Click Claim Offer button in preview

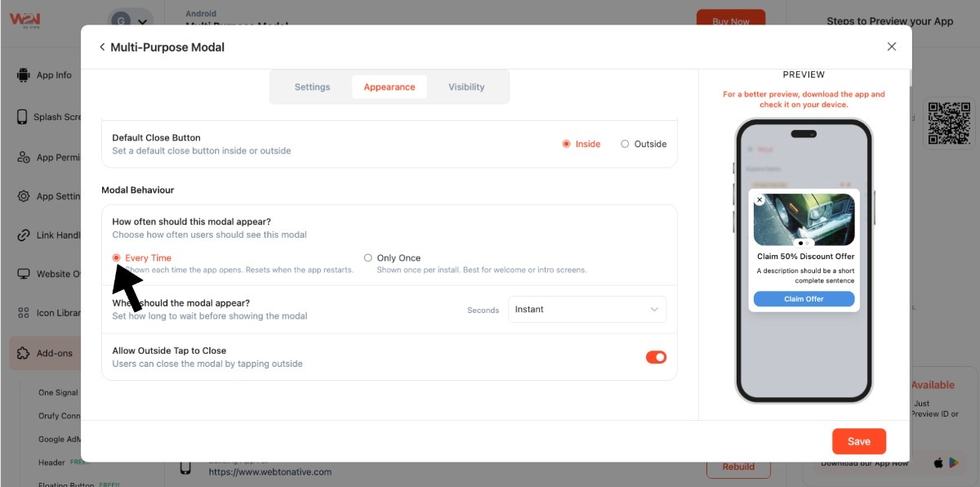click(x=804, y=299)
